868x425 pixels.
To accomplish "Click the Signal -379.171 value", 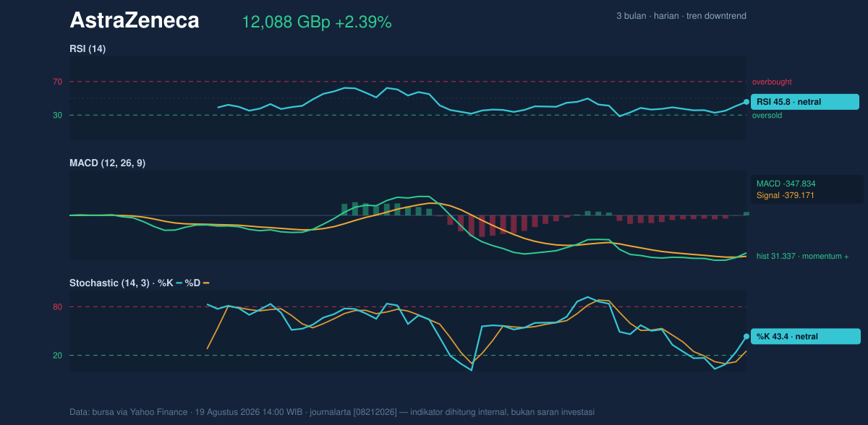I will tap(786, 195).
